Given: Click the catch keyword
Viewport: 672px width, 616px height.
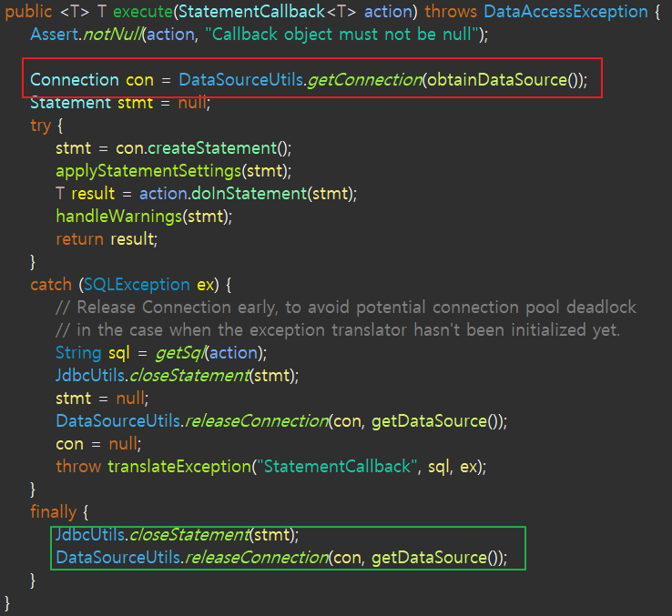Looking at the screenshot, I should click(x=51, y=285).
